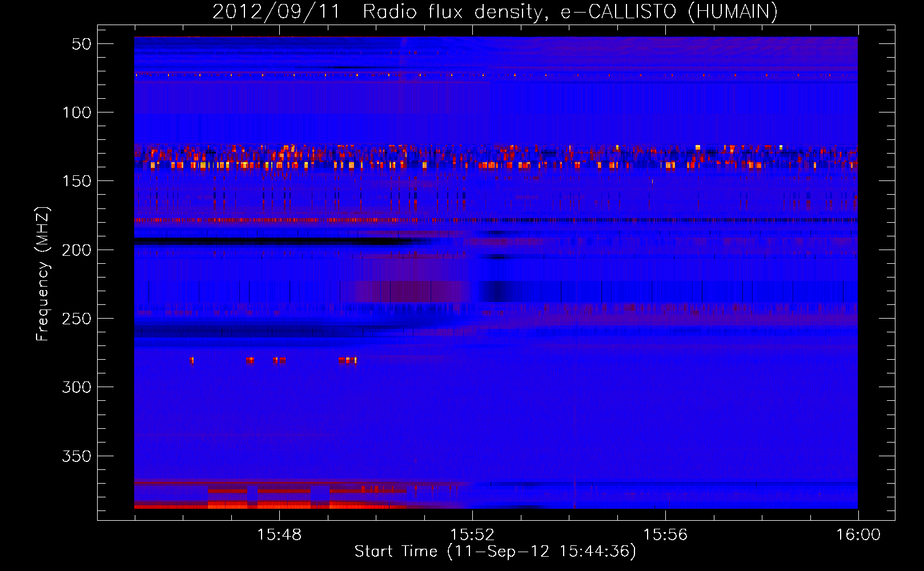Screen dimensions: 924x571
Task: Click the 200 frequency tick label
Action: pyautogui.click(x=77, y=250)
